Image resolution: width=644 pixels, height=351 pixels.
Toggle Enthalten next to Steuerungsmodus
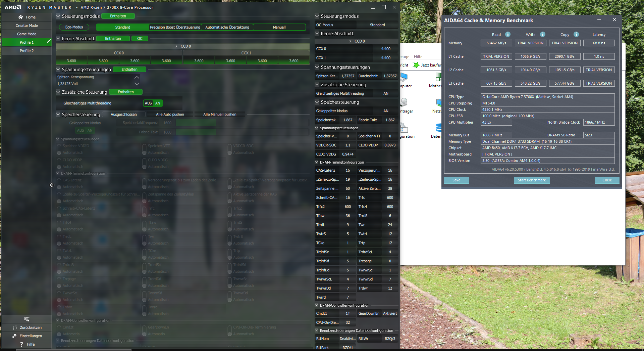pos(118,16)
